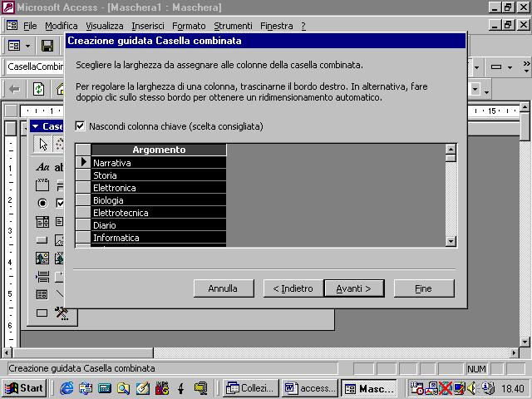Click the Annulla button
Image resolution: width=532 pixels, height=399 pixels.
[x=224, y=288]
